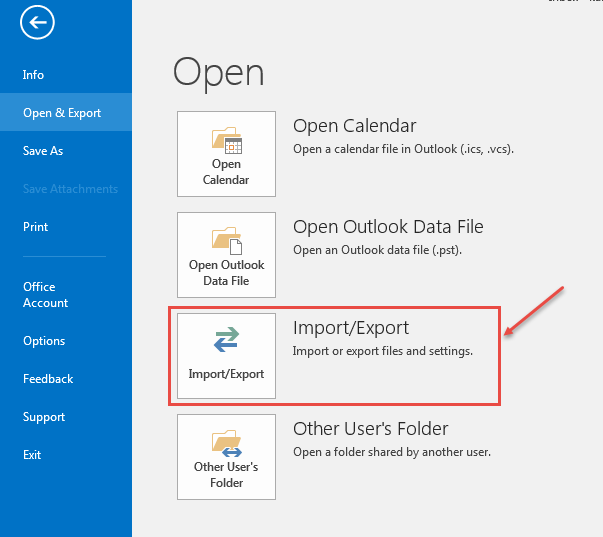Choose Save As from sidebar

pyautogui.click(x=43, y=150)
